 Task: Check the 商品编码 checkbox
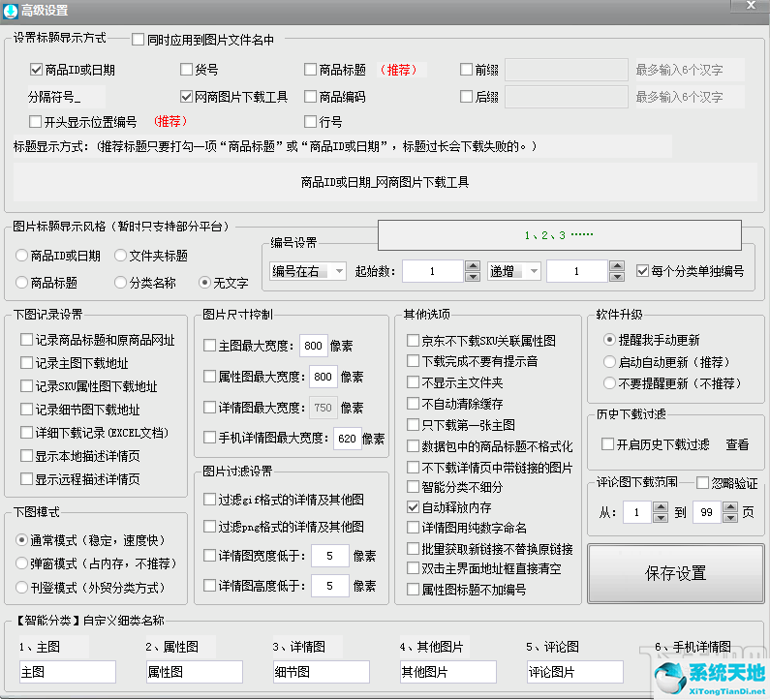point(310,96)
